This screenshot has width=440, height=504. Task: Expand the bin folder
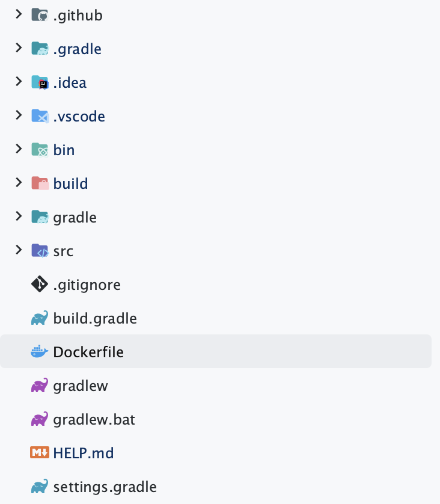(x=19, y=149)
